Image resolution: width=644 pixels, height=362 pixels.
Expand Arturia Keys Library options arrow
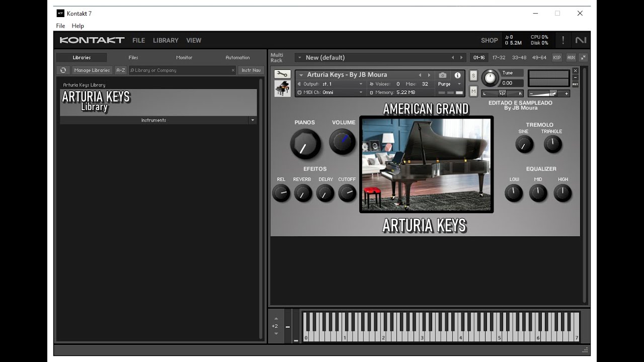[253, 120]
